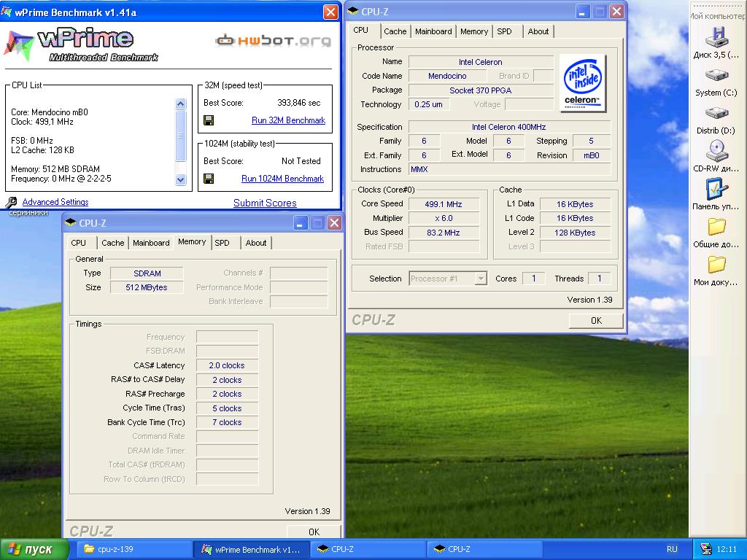Select the Distrib (D:) drive icon

pos(716,113)
